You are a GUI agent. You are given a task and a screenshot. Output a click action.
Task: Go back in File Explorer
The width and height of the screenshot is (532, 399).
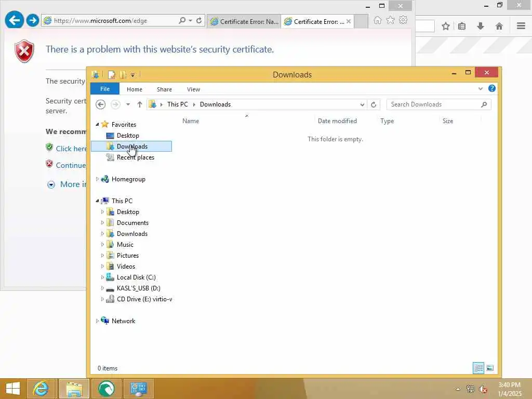click(x=100, y=104)
